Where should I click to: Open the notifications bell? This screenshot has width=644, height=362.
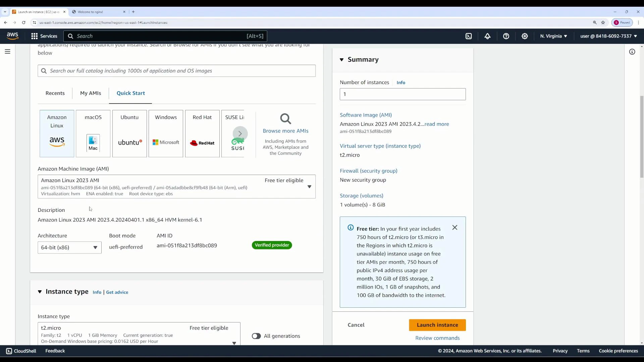pos(487,36)
